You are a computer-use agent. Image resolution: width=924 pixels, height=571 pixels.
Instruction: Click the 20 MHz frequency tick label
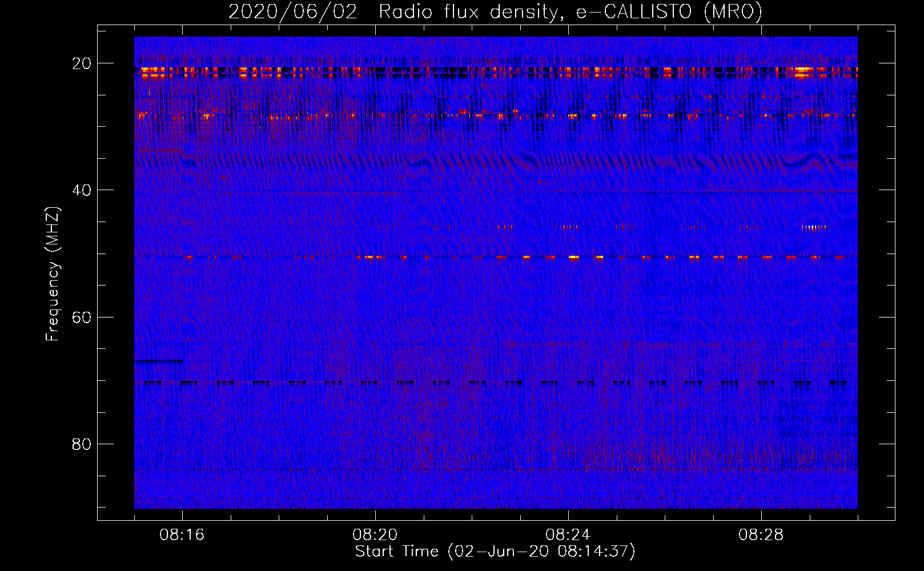[82, 63]
